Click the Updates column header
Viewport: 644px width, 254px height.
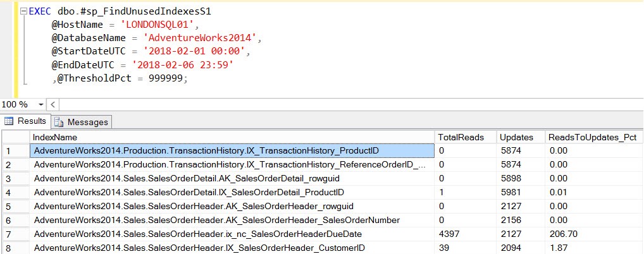pos(521,137)
